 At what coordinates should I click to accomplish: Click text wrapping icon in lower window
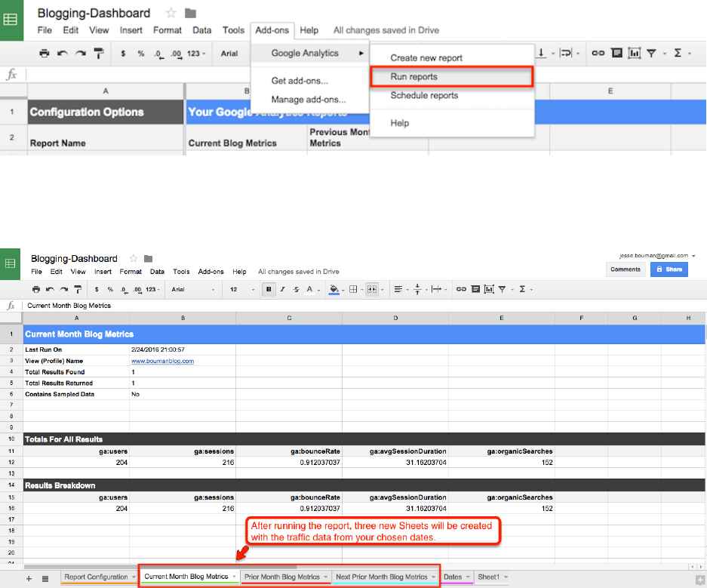436,290
